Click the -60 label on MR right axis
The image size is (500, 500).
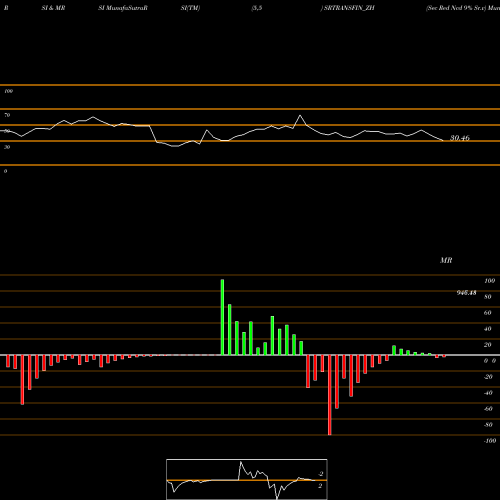click(488, 409)
